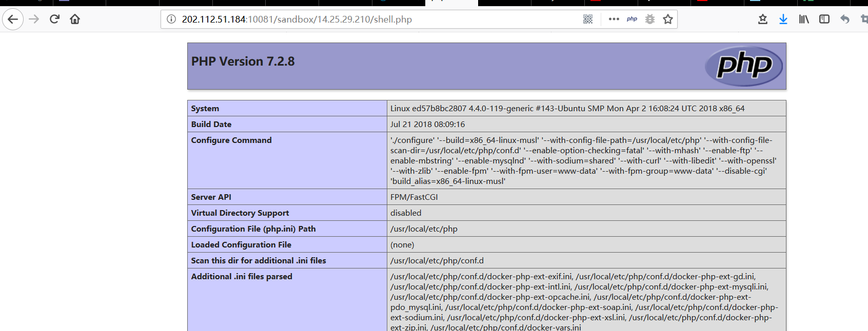The height and width of the screenshot is (331, 868).
Task: Bookmark this page with the star icon
Action: click(x=668, y=19)
